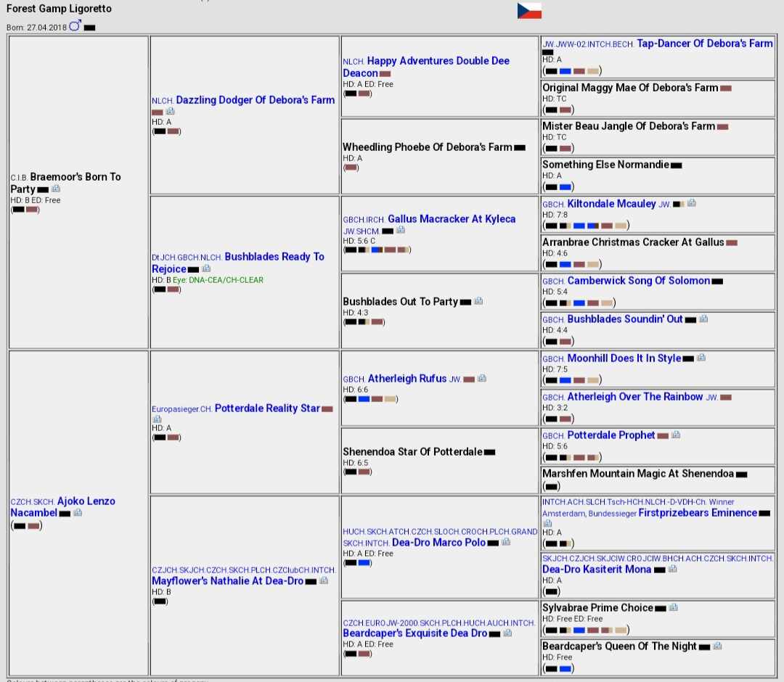Viewport: 784px width, 682px height.
Task: Go to the Potterdale Prophet link
Action: pos(611,435)
